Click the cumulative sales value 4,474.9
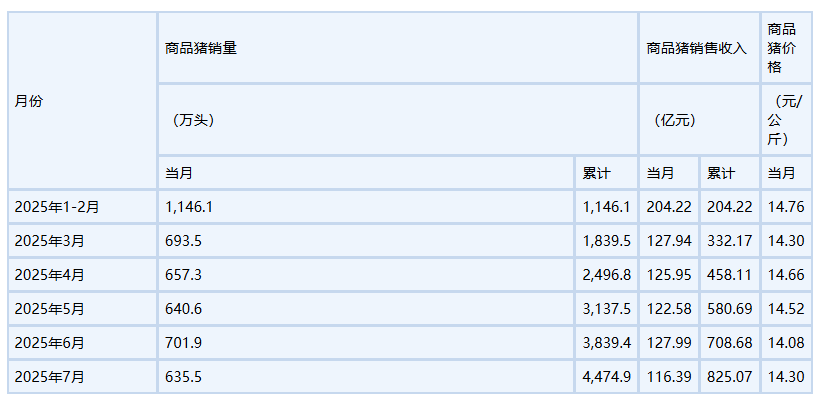 (x=607, y=376)
